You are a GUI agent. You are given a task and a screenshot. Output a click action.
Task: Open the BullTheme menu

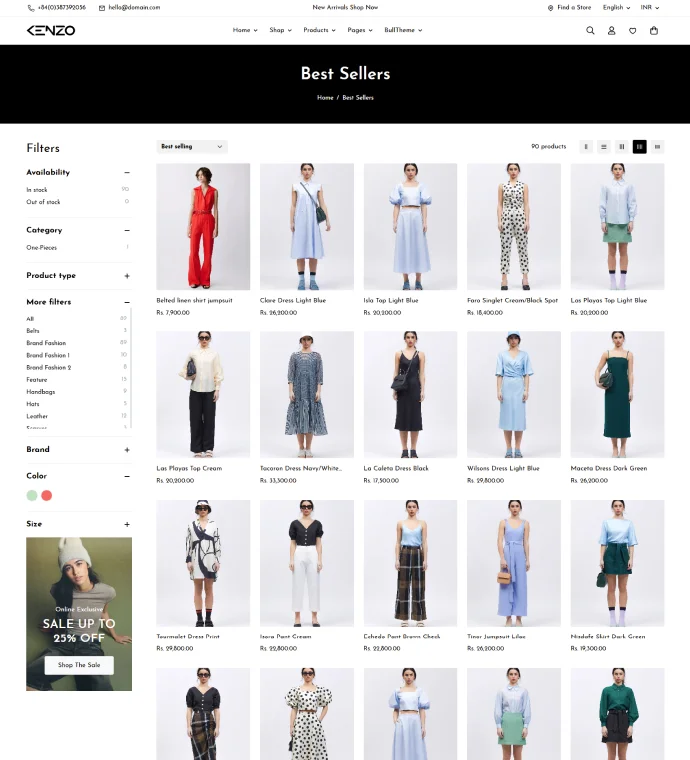403,30
